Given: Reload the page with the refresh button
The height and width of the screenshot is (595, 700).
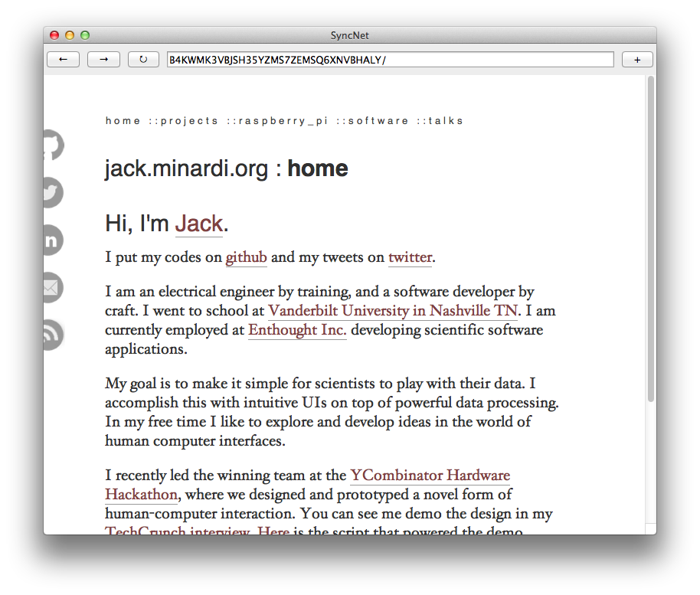Looking at the screenshot, I should coord(143,60).
